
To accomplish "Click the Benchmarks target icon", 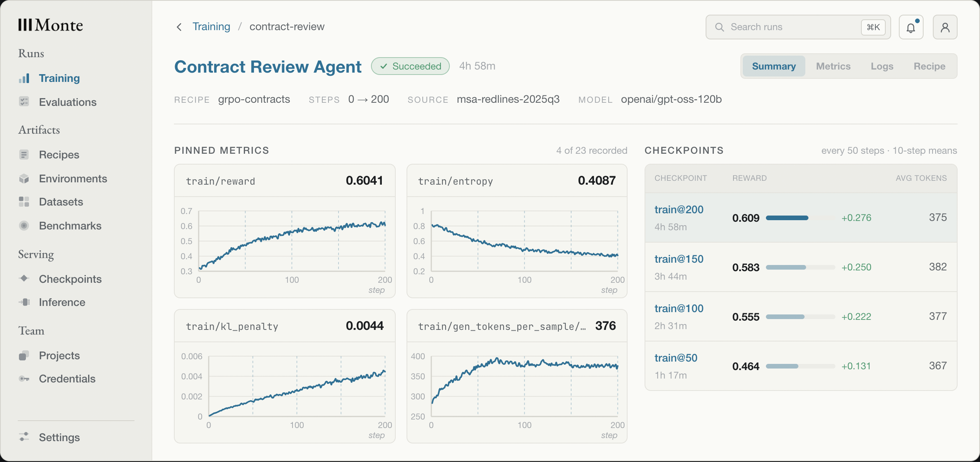I will pyautogui.click(x=24, y=226).
